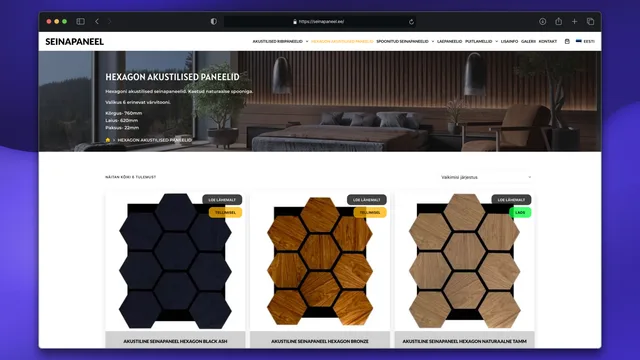Click Loe lähemalt on Black Ash panel
This screenshot has width=640, height=360.
coord(222,200)
